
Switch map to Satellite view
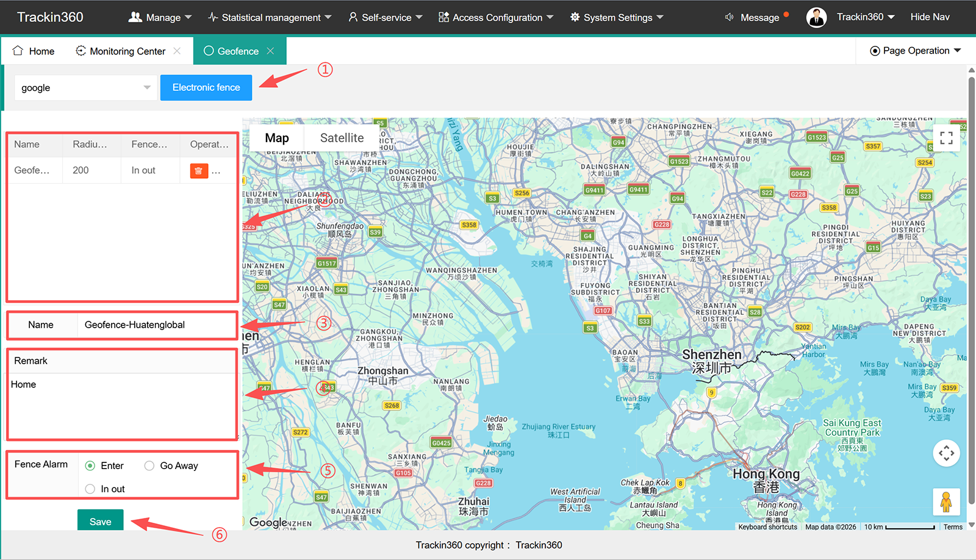342,138
